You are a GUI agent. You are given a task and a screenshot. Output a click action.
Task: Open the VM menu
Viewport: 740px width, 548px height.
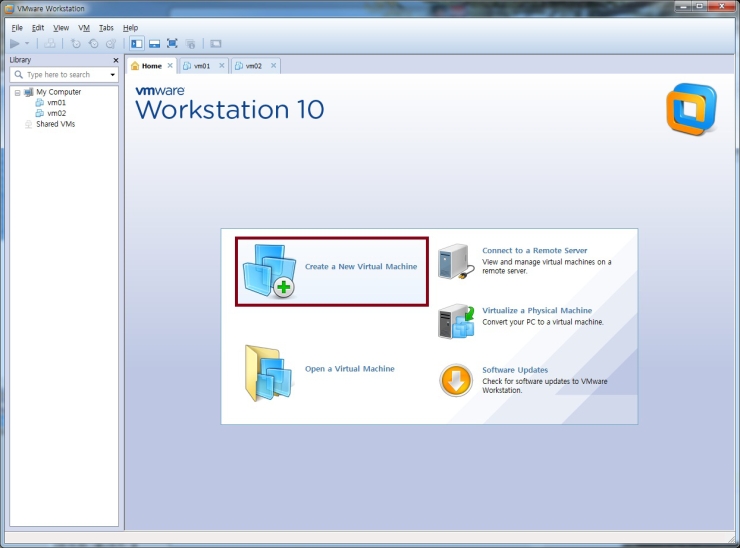[84, 28]
